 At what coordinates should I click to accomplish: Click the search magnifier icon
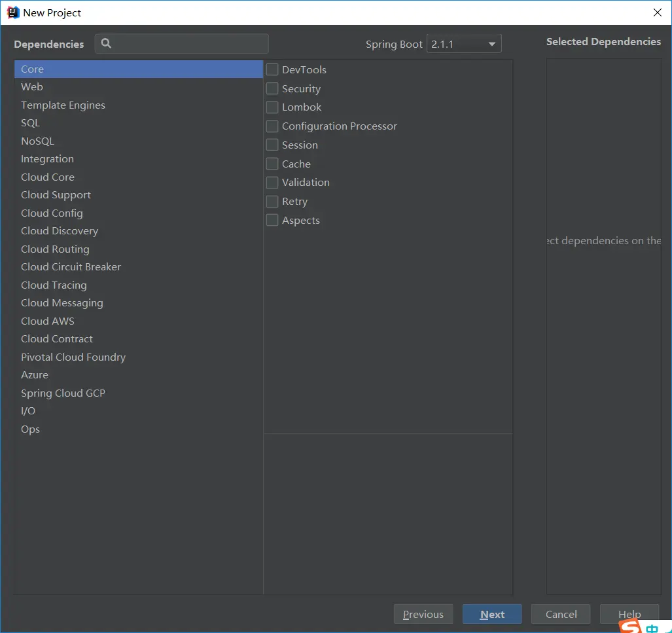pyautogui.click(x=106, y=43)
